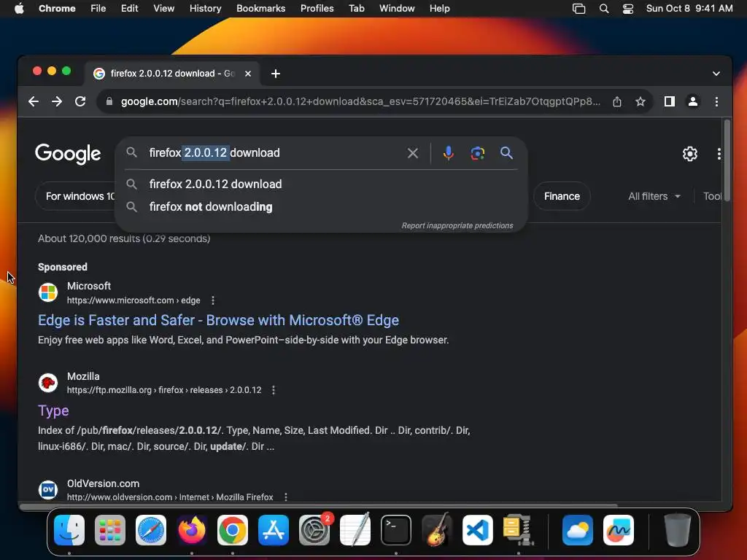The image size is (747, 560).
Task: Clear the Google search box text
Action: tap(413, 153)
